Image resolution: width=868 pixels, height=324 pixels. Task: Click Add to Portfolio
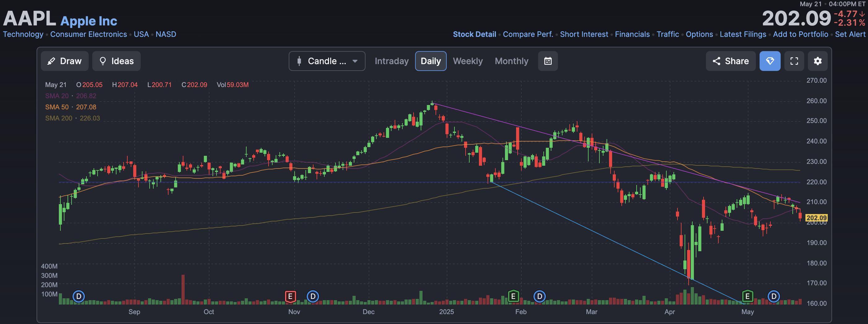(x=800, y=34)
